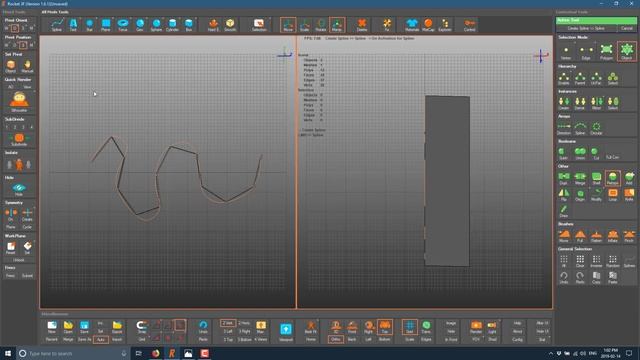Screen dimensions: 640x360
Task: Click the Delete icon in the top toolbar
Action: tap(362, 24)
